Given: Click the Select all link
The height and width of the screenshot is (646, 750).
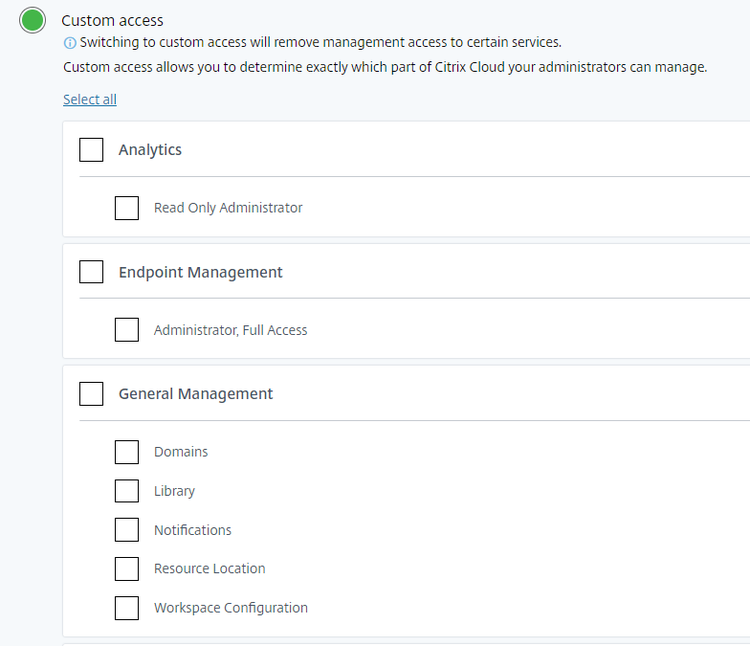Looking at the screenshot, I should click(x=90, y=99).
